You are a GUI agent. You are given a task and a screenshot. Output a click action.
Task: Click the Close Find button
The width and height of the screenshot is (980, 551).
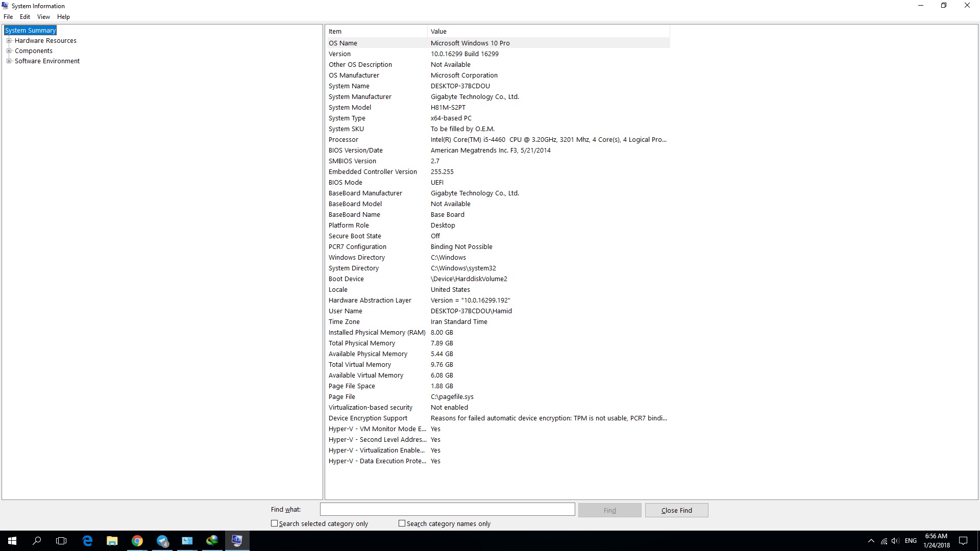coord(676,510)
